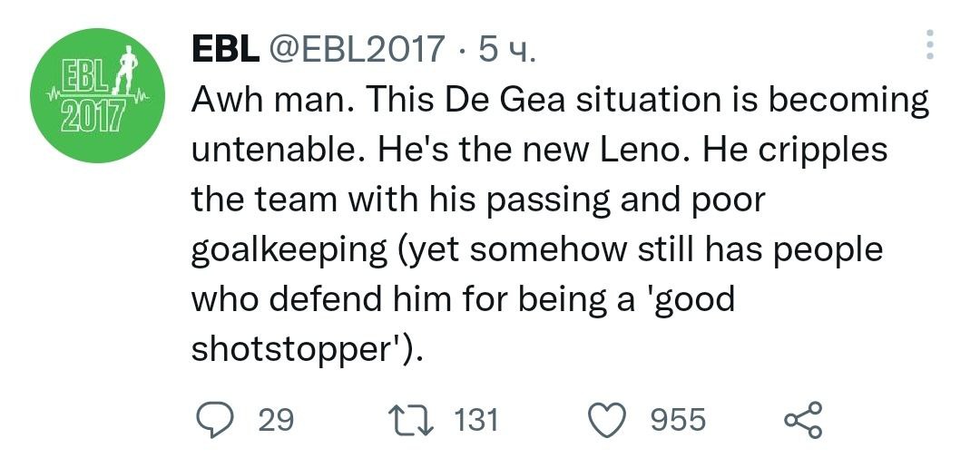Image resolution: width=980 pixels, height=458 pixels.
Task: Click the reply count 29
Action: coord(276,420)
